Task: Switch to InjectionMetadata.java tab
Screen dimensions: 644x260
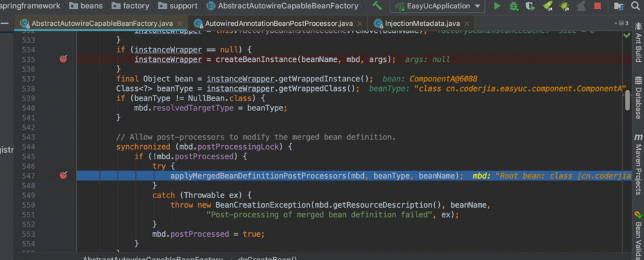Action: [x=422, y=23]
